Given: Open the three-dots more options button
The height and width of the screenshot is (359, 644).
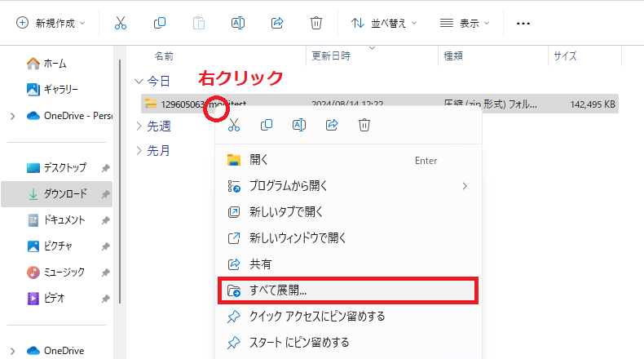Looking at the screenshot, I should click(523, 24).
